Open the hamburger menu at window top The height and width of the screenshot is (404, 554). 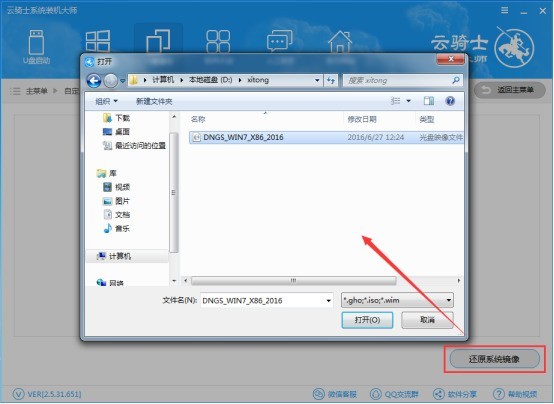[x=505, y=11]
